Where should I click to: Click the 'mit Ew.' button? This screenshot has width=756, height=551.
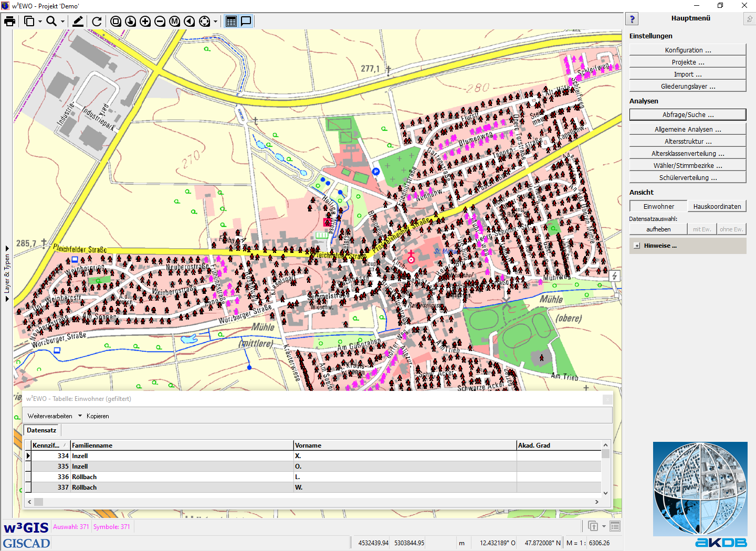[702, 229]
